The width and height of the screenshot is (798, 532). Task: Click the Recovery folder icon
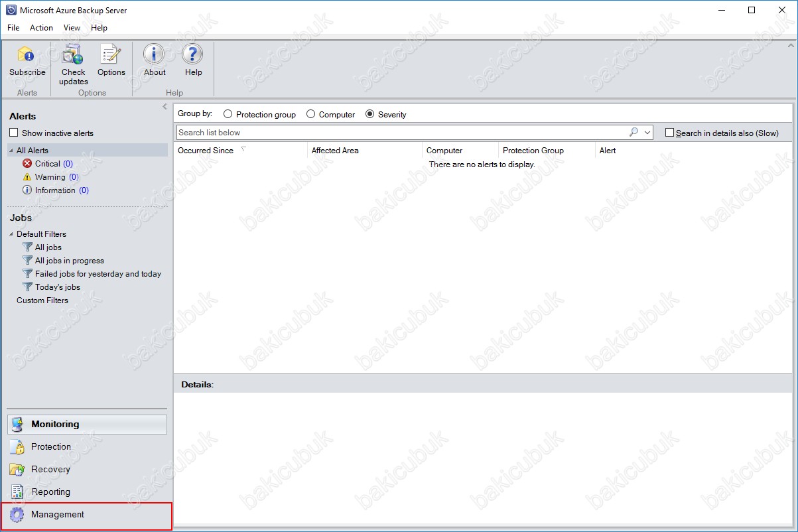(18, 470)
